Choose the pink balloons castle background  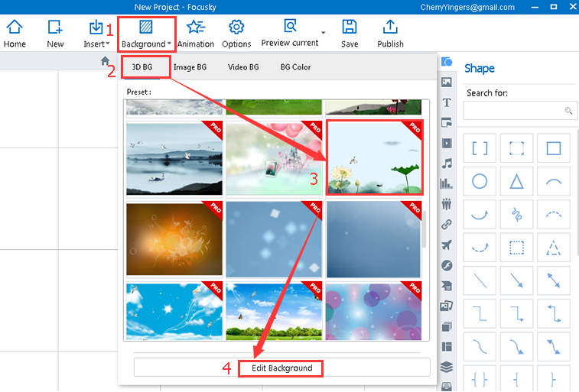click(274, 158)
